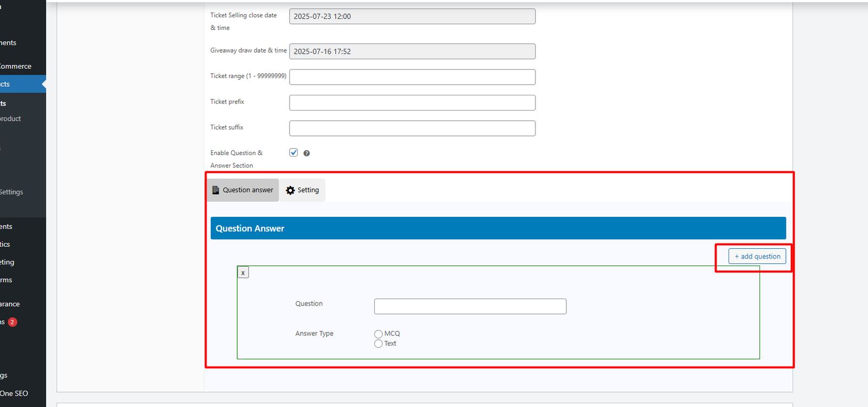This screenshot has height=407, width=868.
Task: Click the Question text input
Action: (x=470, y=306)
